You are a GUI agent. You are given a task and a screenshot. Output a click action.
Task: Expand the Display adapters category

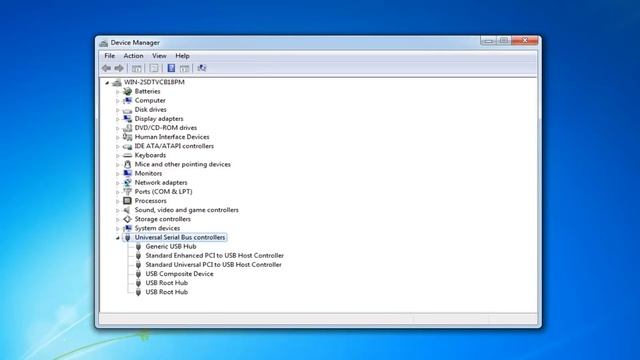118,119
